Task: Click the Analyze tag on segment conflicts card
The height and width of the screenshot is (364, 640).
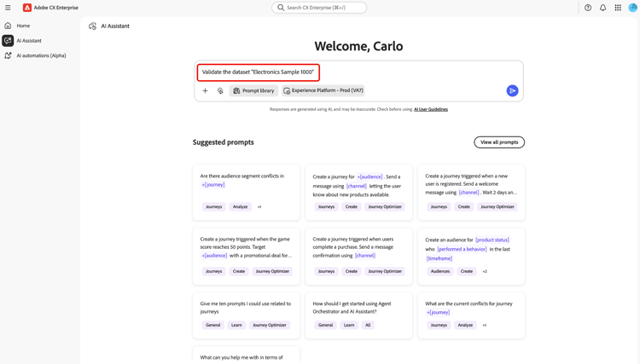Action: click(240, 206)
